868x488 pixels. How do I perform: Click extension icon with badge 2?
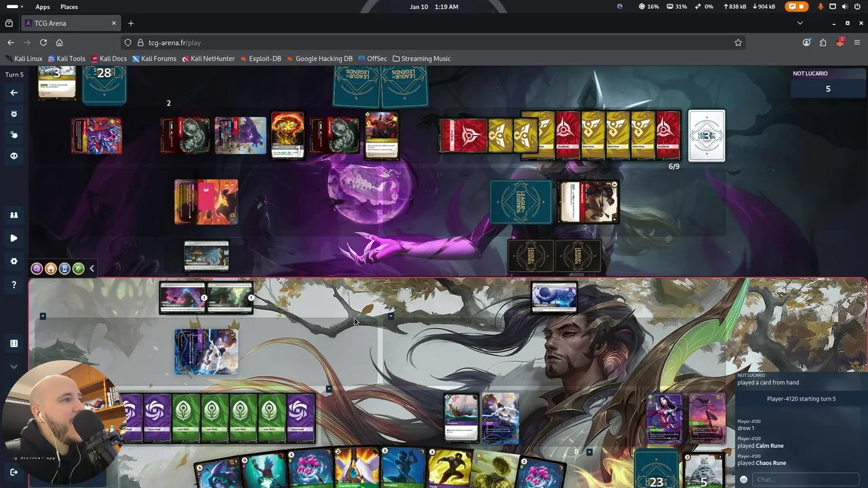pyautogui.click(x=840, y=42)
